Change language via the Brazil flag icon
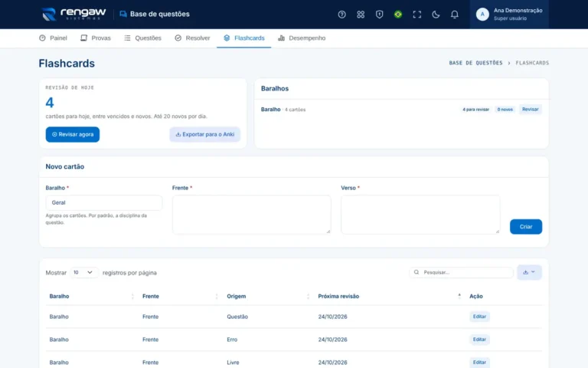Viewport: 588px width, 368px height. (398, 15)
